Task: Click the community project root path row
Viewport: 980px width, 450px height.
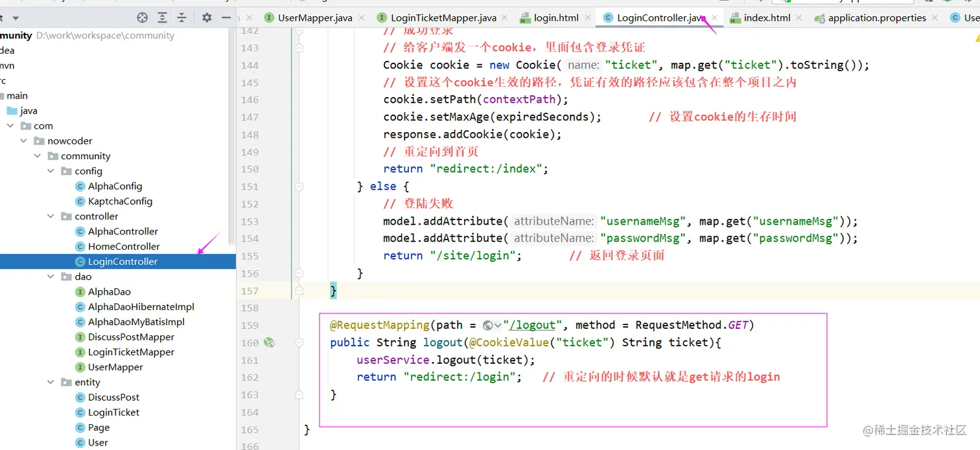Action: (x=87, y=36)
